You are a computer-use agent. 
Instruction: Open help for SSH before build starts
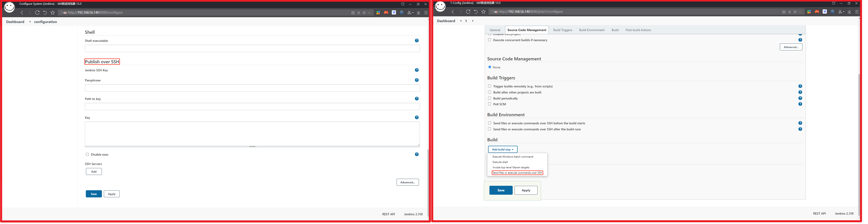[800, 123]
